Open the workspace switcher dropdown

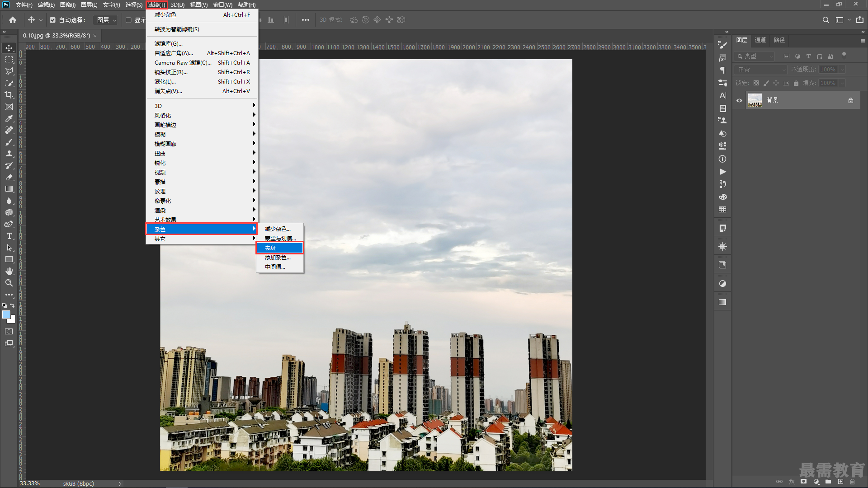843,20
